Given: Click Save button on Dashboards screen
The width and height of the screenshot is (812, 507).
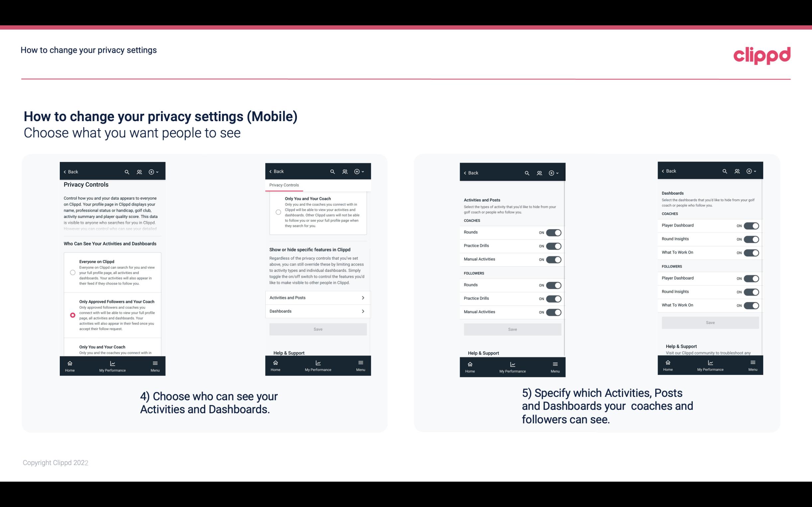Looking at the screenshot, I should (710, 323).
